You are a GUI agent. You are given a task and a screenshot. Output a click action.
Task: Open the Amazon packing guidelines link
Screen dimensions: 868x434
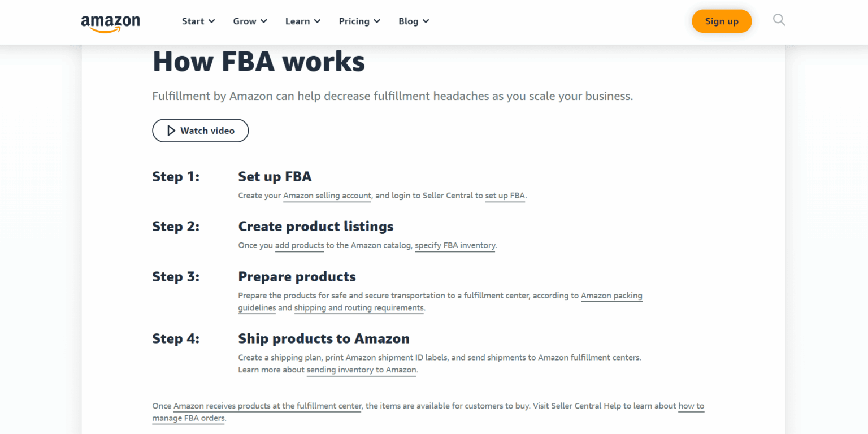pyautogui.click(x=611, y=296)
